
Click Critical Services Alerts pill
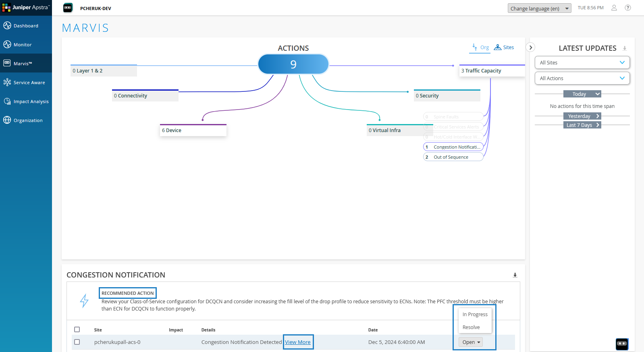(453, 127)
